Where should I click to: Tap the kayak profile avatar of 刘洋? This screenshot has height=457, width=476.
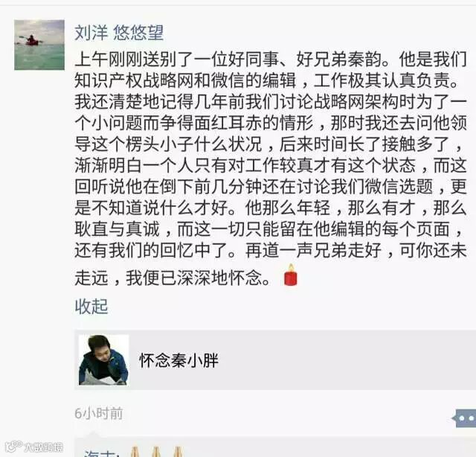tap(39, 45)
